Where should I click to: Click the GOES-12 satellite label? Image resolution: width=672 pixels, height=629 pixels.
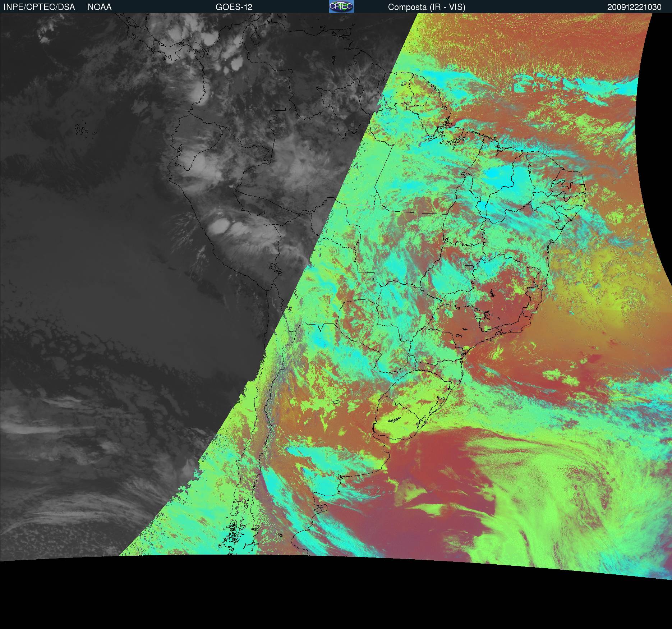(x=234, y=7)
